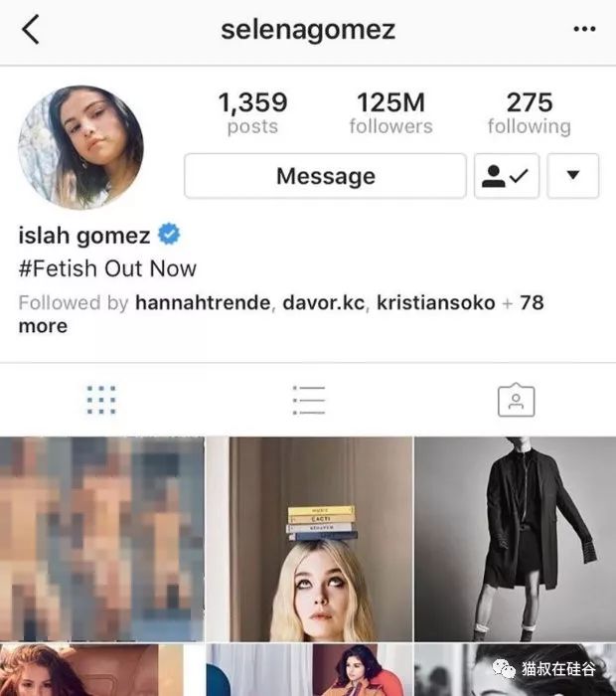Open hannahtrende's profile link

click(x=203, y=303)
